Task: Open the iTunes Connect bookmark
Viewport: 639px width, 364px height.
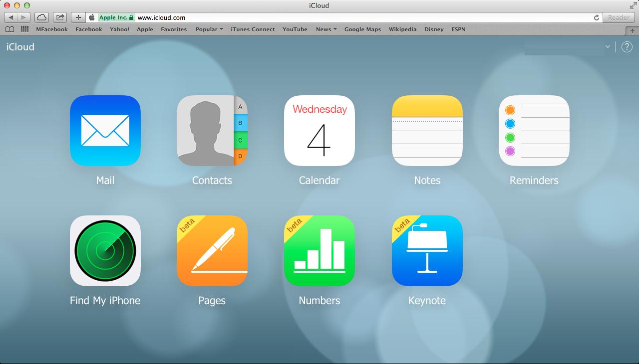Action: coord(253,29)
